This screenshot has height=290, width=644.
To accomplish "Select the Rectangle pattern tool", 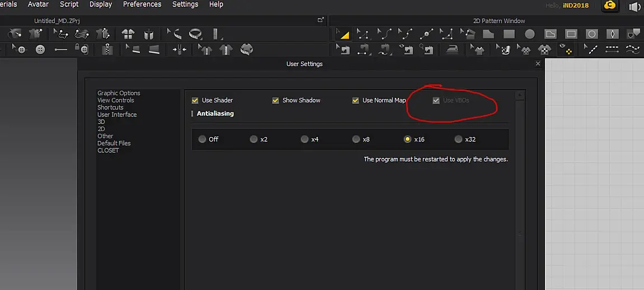I will tap(509, 34).
